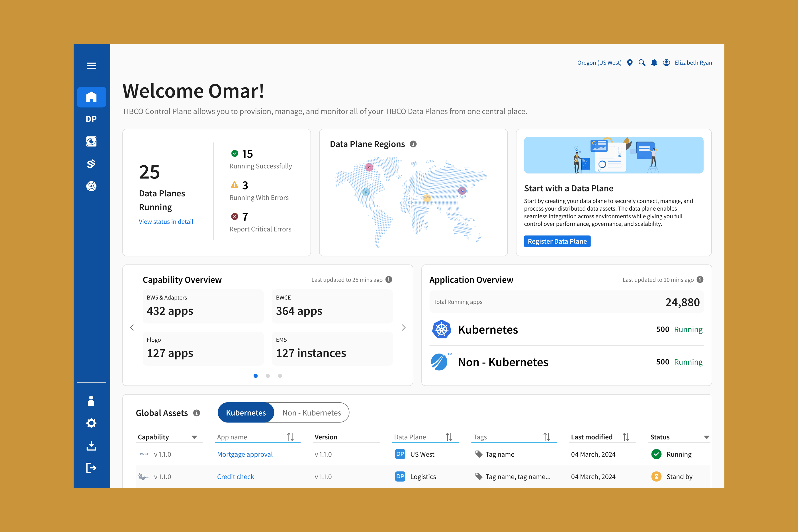
Task: Click the Register Data Plane button
Action: pos(557,241)
